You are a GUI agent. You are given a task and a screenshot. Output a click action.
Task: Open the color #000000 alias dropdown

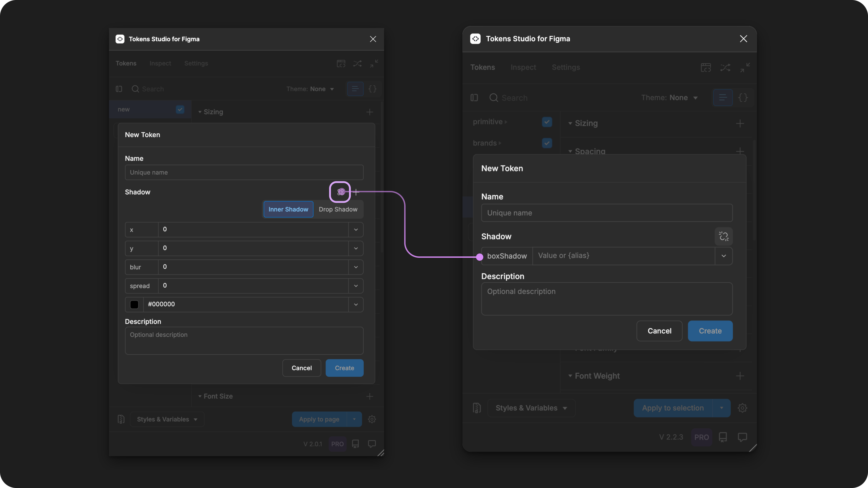pyautogui.click(x=356, y=305)
